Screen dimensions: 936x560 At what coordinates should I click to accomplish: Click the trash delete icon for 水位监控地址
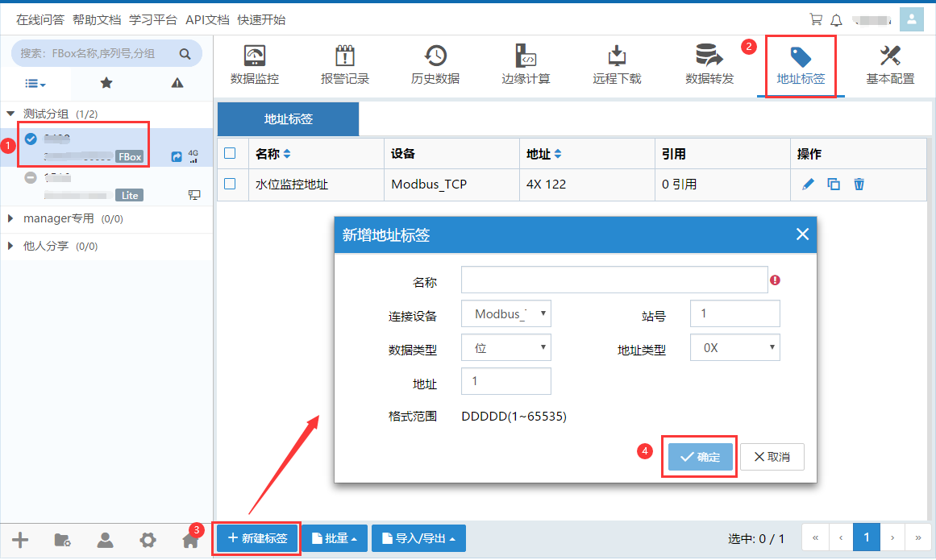(859, 185)
